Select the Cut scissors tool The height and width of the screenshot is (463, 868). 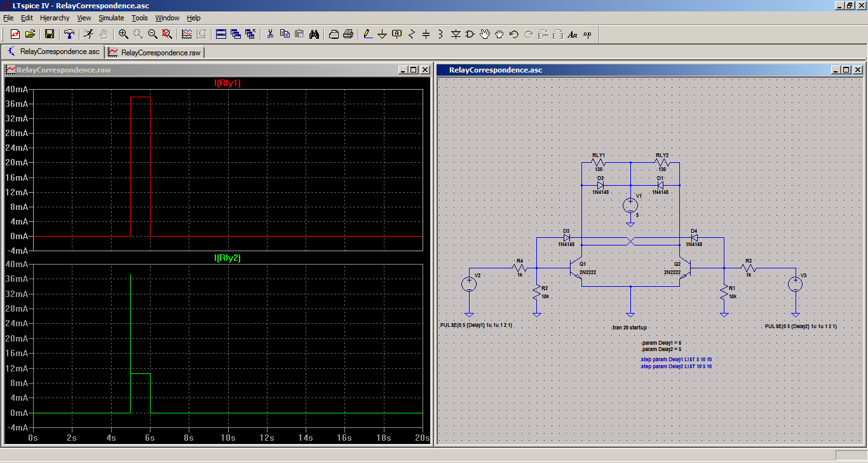pos(270,34)
